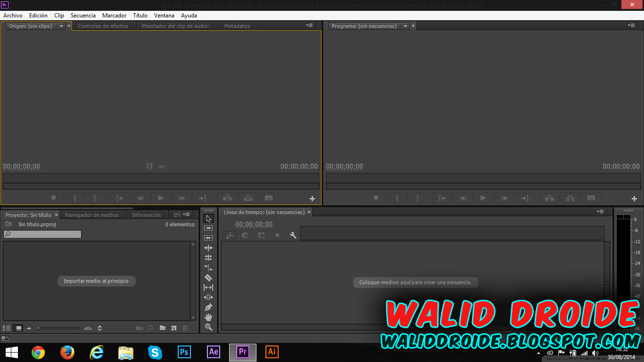Toggle insert sequences as nests button
644x362 pixels.
(229, 235)
